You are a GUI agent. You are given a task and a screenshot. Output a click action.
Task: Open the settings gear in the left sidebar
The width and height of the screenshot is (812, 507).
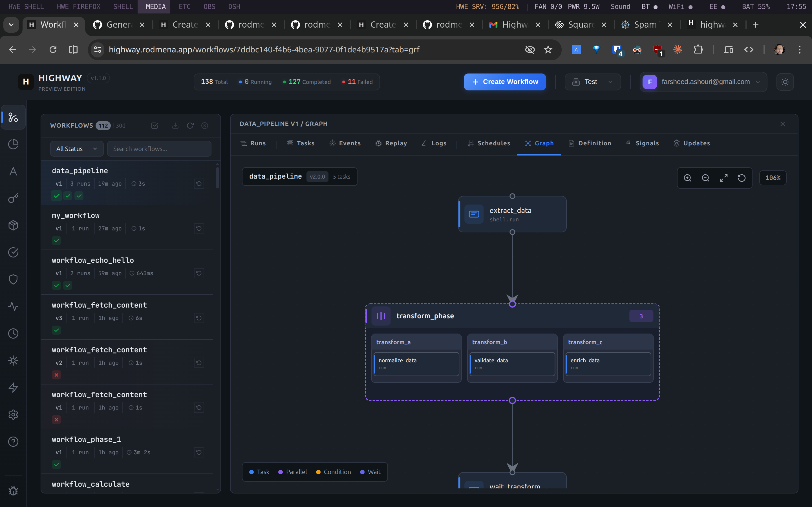click(13, 415)
